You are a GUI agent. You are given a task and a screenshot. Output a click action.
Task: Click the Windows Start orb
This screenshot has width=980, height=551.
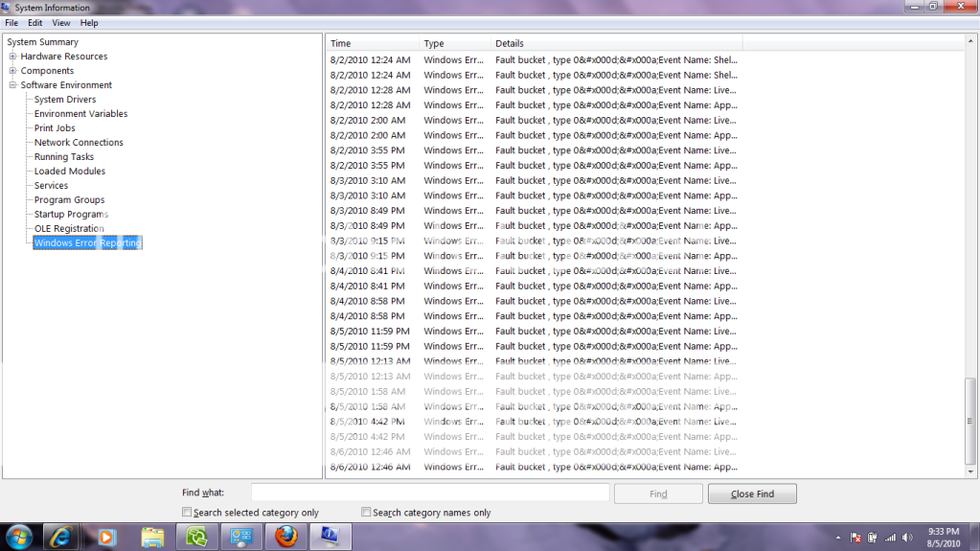(19, 536)
